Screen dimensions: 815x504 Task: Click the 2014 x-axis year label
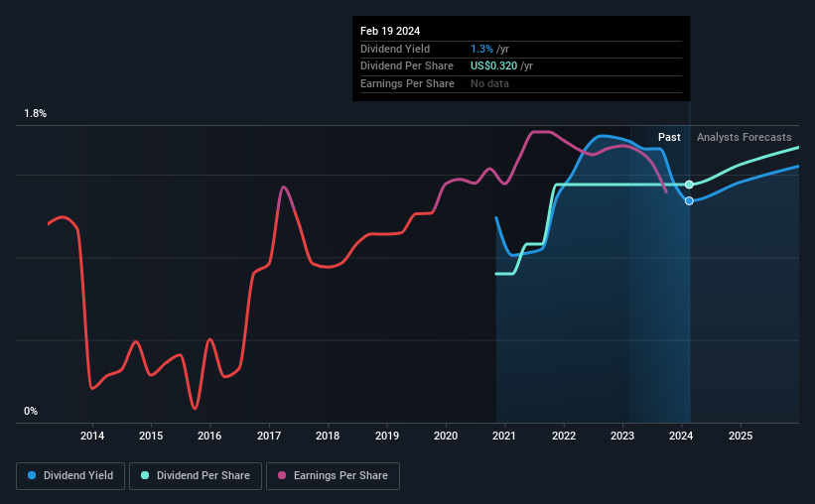coord(92,436)
